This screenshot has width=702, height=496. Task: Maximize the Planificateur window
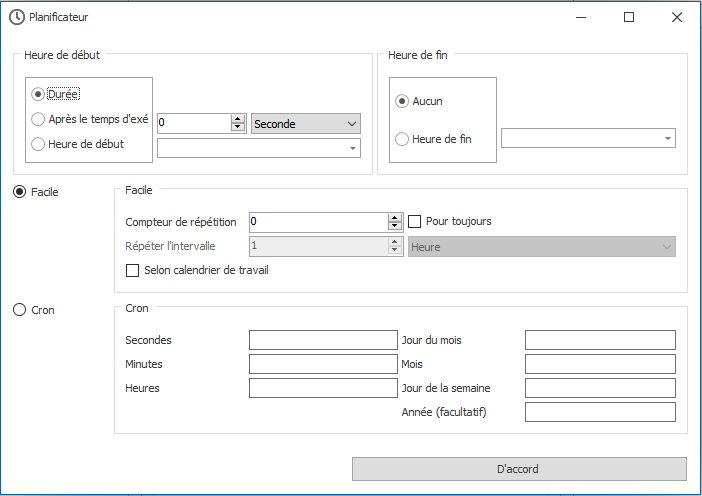coord(629,17)
